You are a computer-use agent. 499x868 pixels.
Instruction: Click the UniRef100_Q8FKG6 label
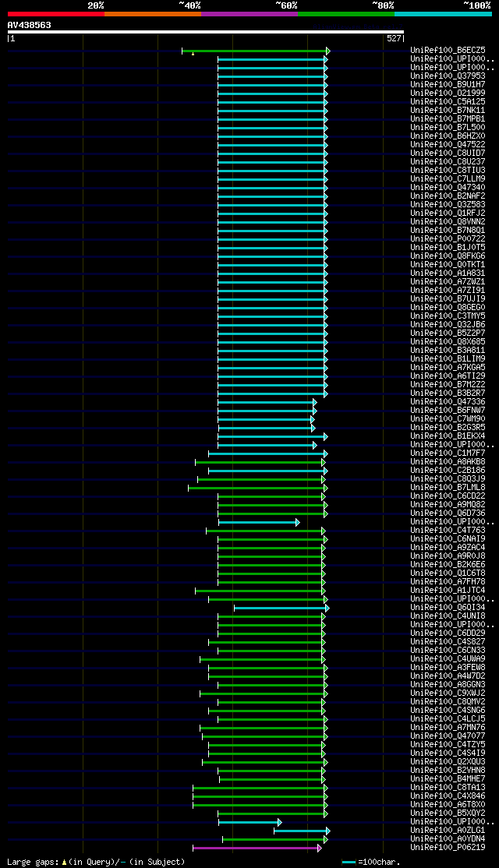448,256
